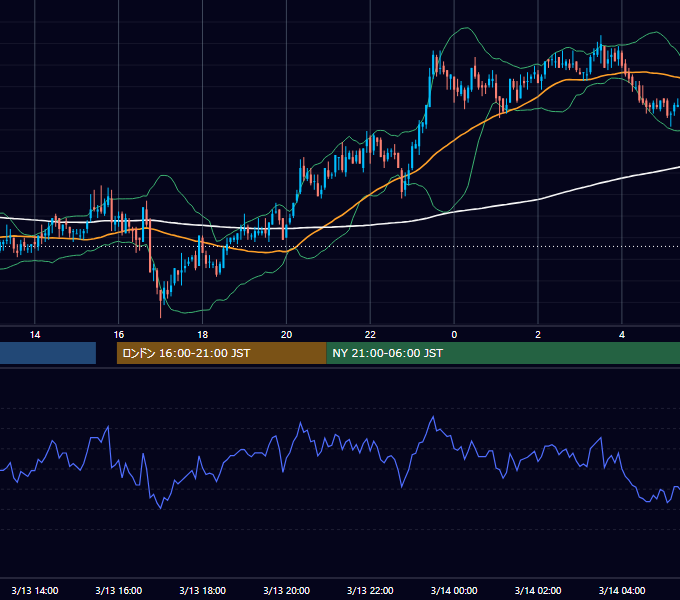The width and height of the screenshot is (680, 600).
Task: Click the hour 0 axis label
Action: pyautogui.click(x=454, y=335)
